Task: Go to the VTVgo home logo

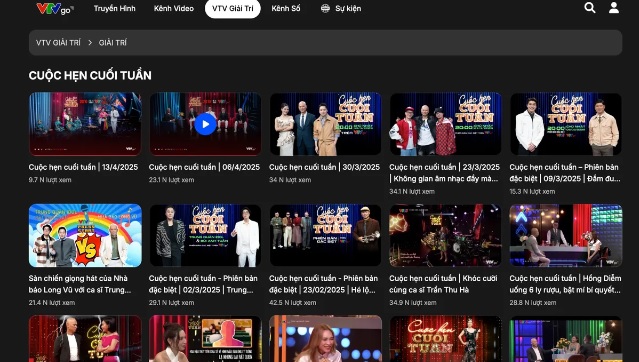Action: (x=55, y=8)
